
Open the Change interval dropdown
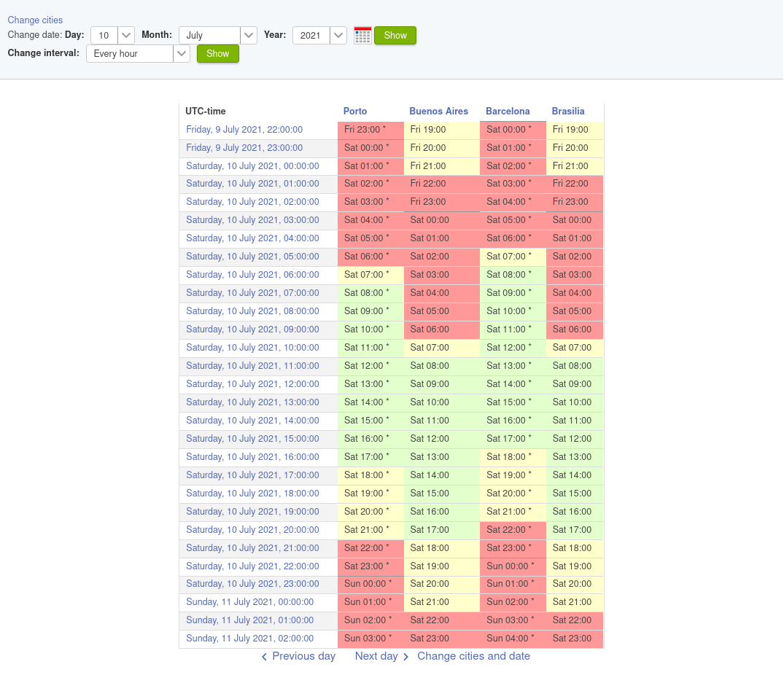coord(182,53)
